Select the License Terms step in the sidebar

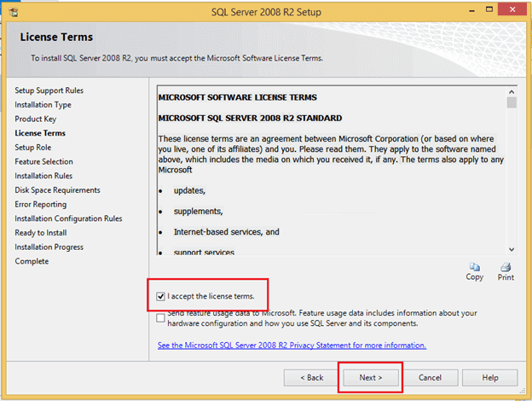click(40, 133)
